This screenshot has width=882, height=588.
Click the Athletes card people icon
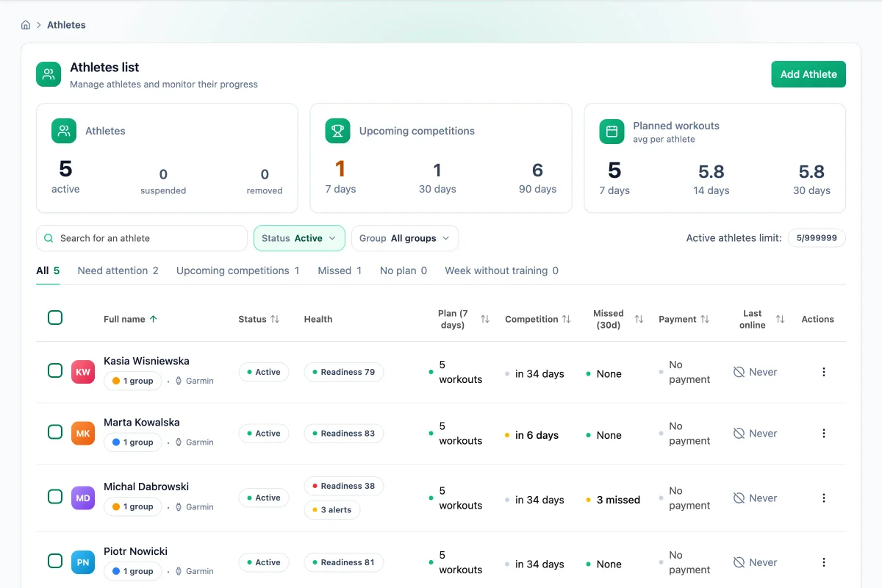(64, 131)
